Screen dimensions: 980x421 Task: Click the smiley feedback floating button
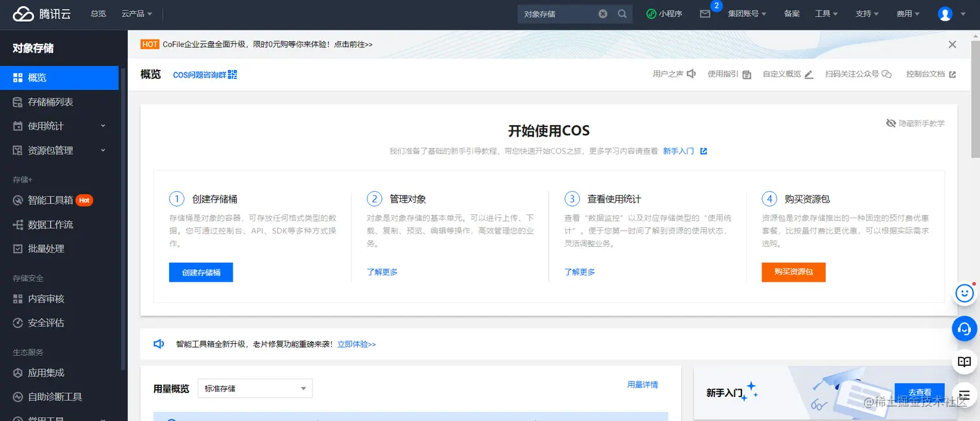(x=965, y=293)
